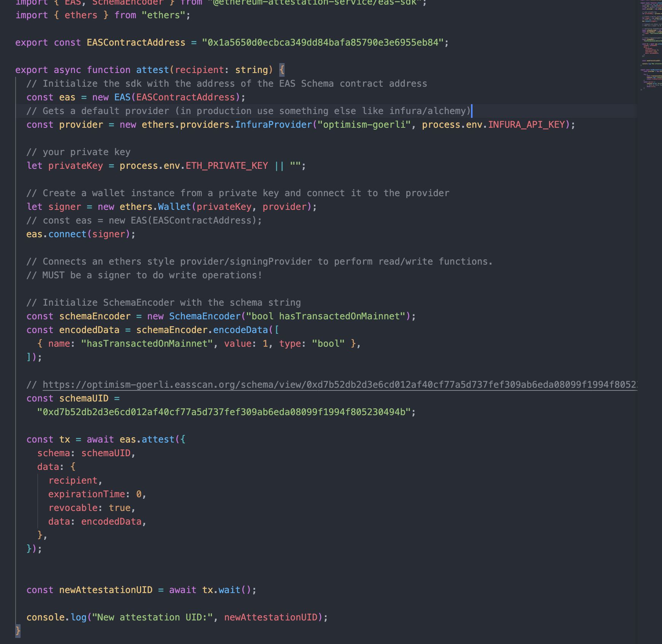
Task: Click 'privateKey' in the let declaration
Action: [75, 166]
